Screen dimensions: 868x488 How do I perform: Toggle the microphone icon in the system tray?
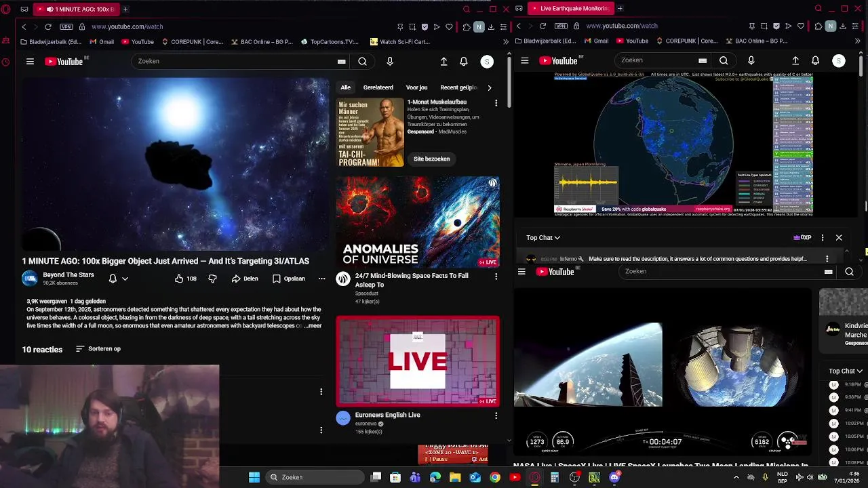coord(766,477)
